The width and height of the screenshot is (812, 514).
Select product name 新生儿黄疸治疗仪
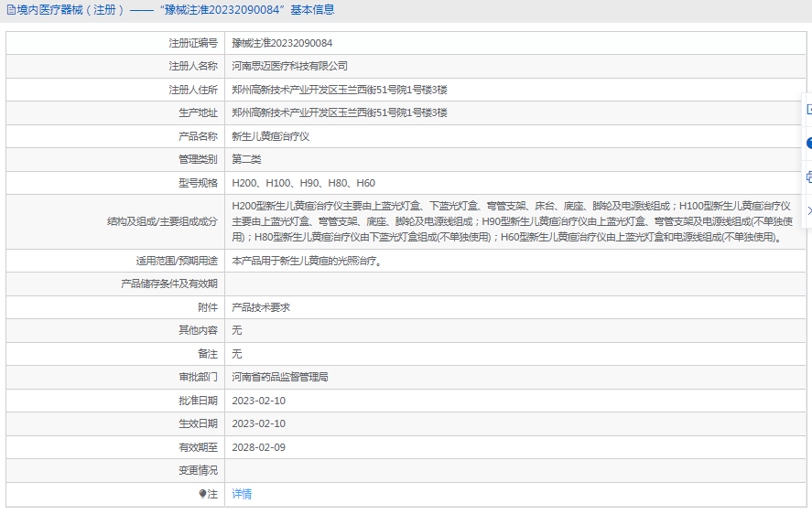[270, 136]
